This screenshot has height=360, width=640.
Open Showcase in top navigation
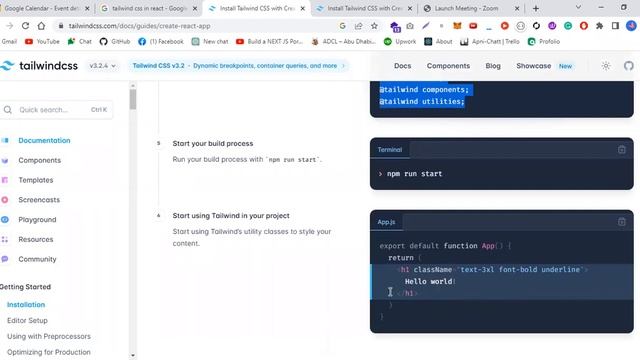(533, 66)
